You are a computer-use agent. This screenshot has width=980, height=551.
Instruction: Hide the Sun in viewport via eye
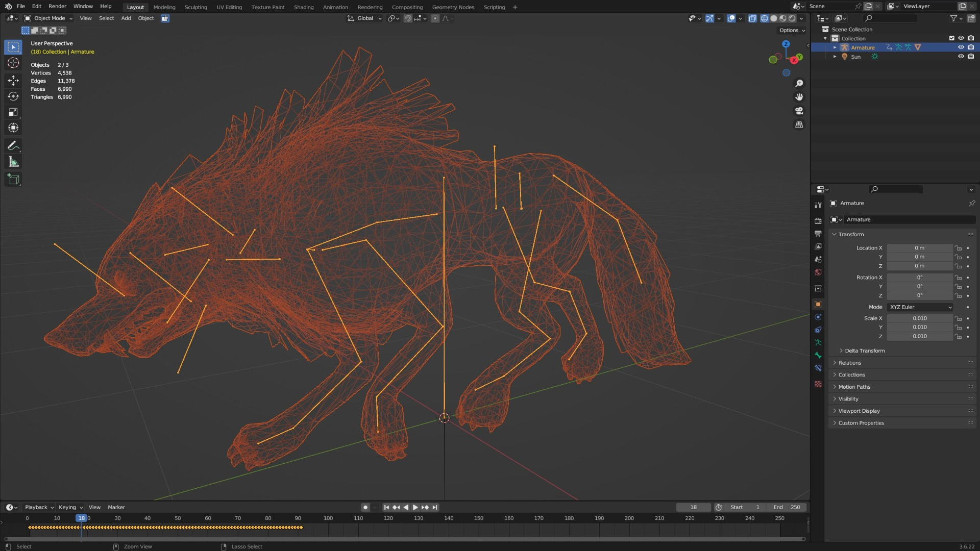point(961,57)
